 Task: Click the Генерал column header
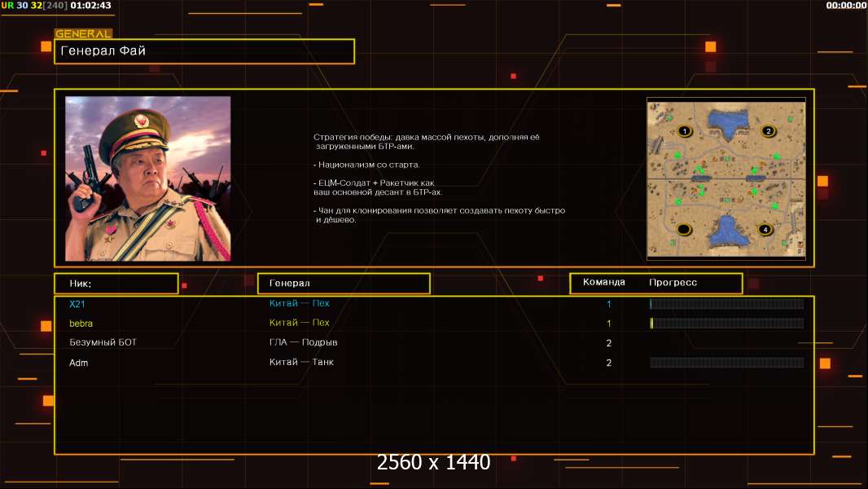344,284
